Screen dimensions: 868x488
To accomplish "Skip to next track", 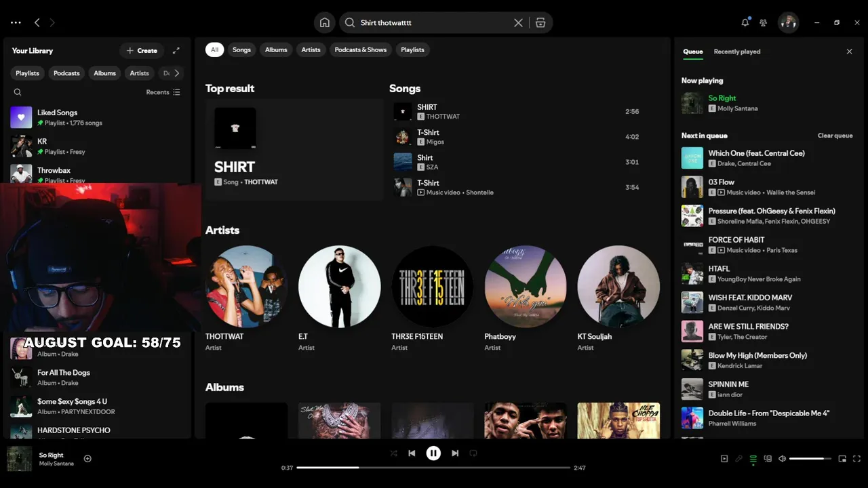I will tap(455, 453).
